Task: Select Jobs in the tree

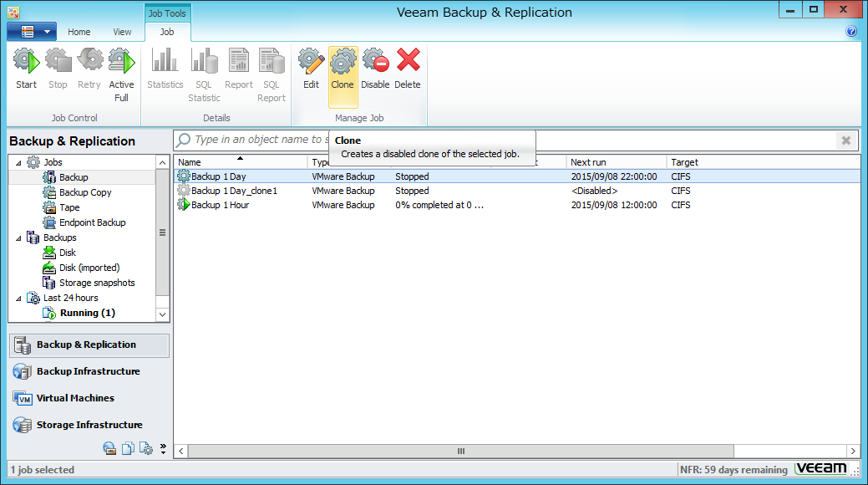Action: click(x=53, y=162)
